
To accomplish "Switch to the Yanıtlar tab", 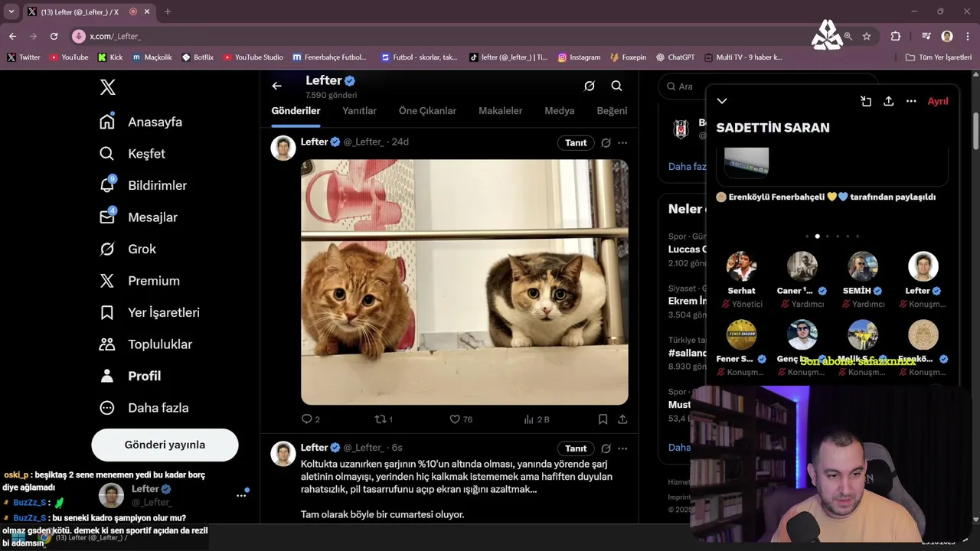I will 359,111.
